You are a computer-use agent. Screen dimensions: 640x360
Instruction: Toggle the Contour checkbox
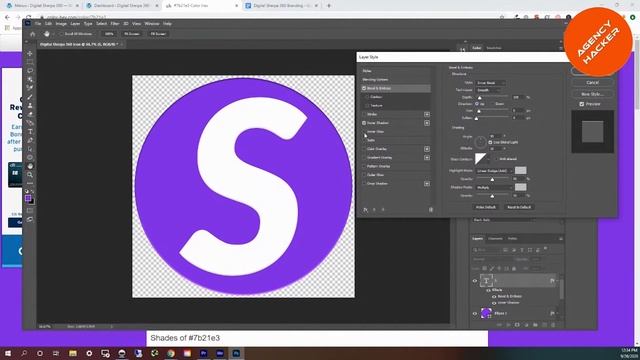coord(367,97)
